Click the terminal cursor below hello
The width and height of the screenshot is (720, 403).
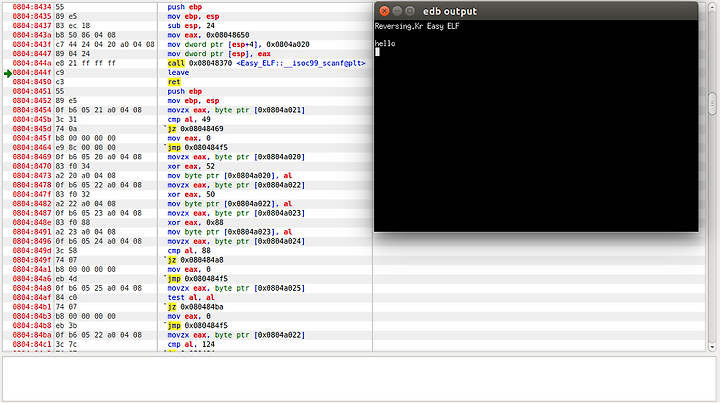pyautogui.click(x=377, y=52)
